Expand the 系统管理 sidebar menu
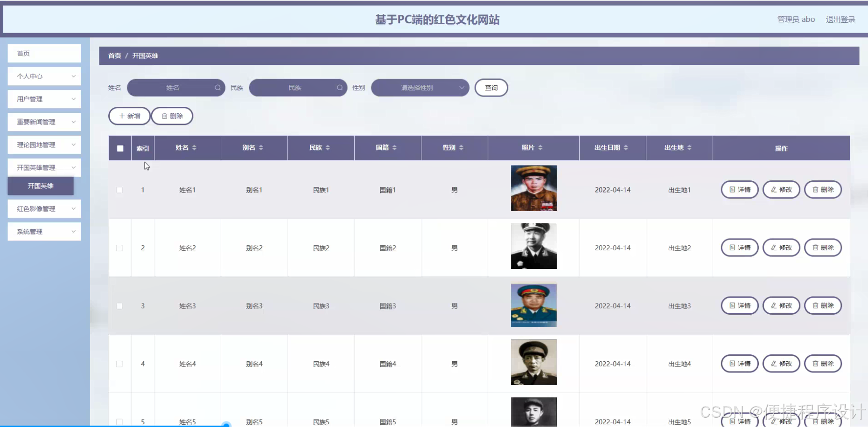 [x=44, y=232]
